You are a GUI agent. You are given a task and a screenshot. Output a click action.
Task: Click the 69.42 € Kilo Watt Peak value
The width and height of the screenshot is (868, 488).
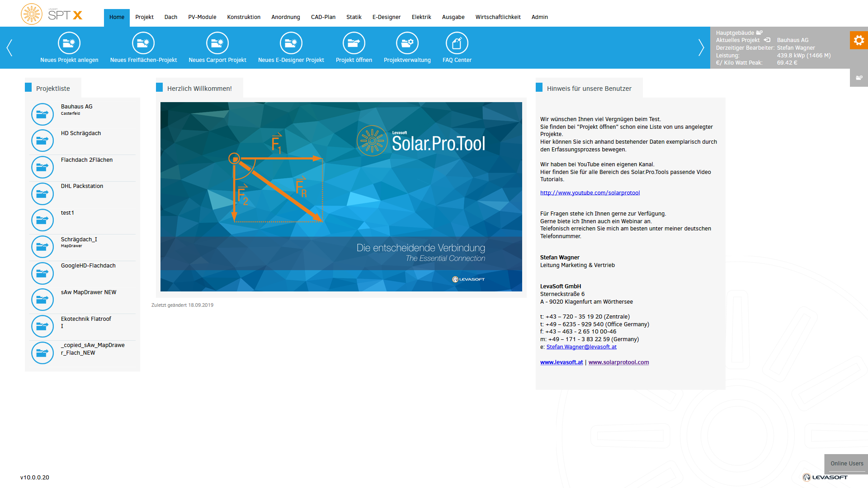point(787,63)
